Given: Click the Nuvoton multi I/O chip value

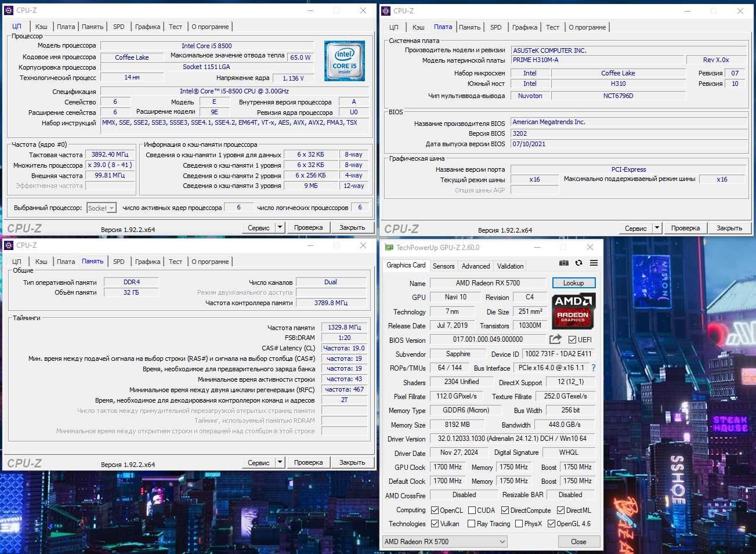Looking at the screenshot, I should tap(530, 96).
